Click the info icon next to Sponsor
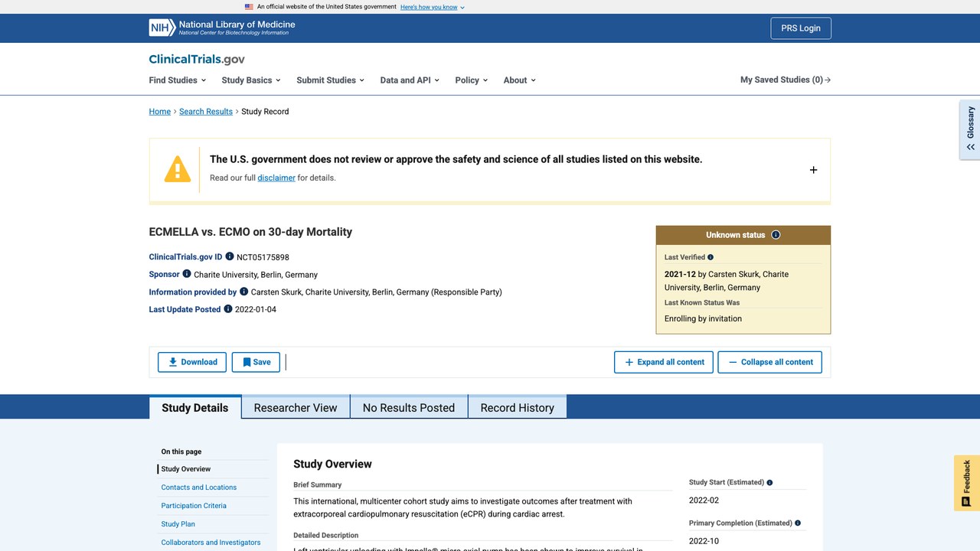Viewport: 980px width, 551px height. 187,274
